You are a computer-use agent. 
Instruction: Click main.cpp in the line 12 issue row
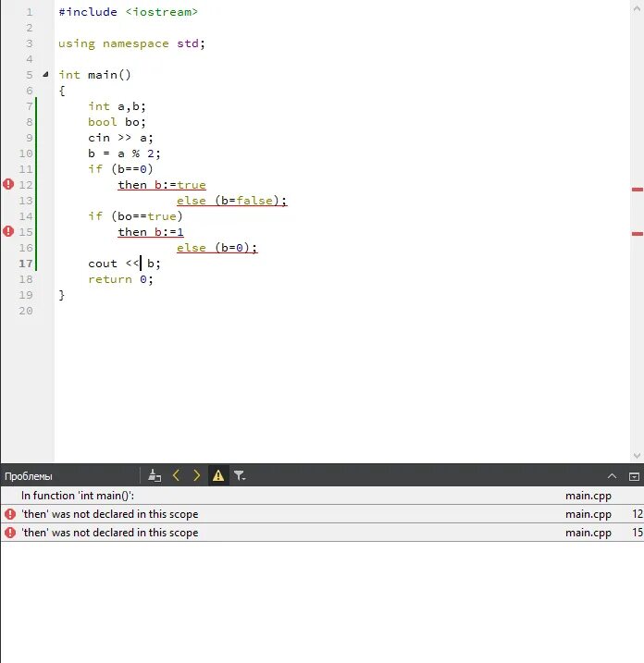[x=588, y=514]
